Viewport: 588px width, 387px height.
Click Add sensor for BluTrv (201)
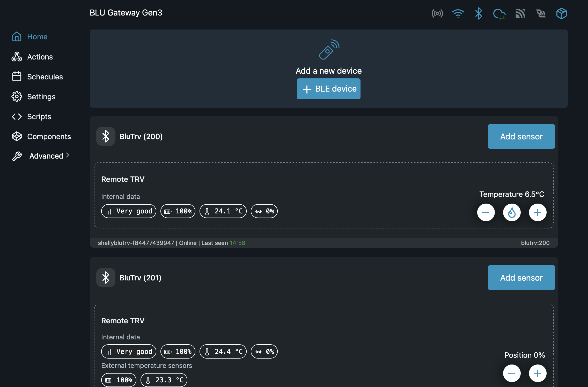pos(521,278)
